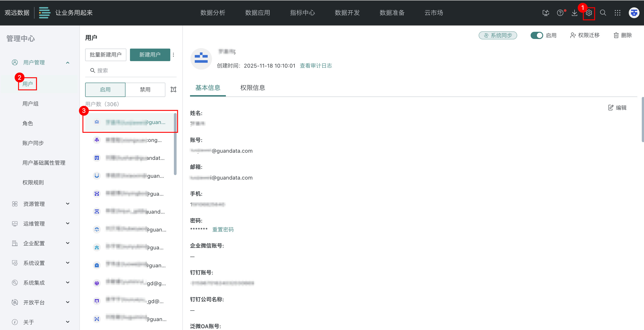Switch to the 权限信息 tab
This screenshot has height=330, width=644.
252,88
